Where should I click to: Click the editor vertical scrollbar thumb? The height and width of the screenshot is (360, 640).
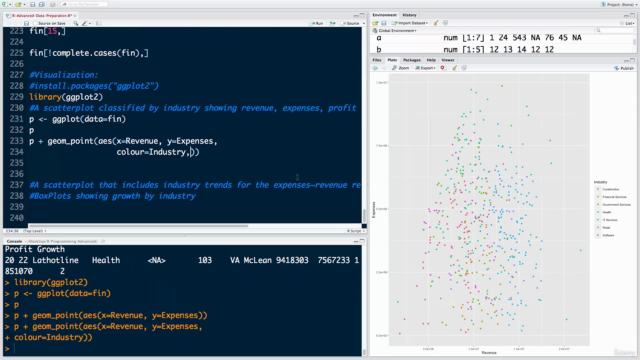click(x=364, y=215)
